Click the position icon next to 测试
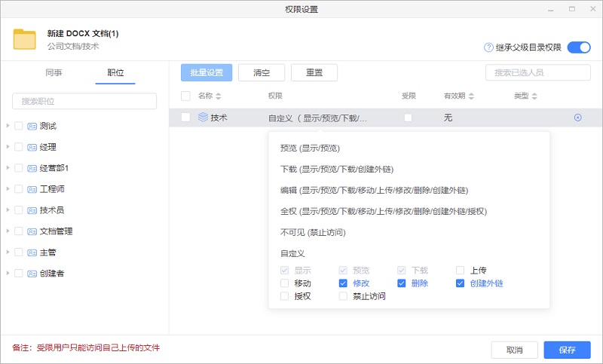This screenshot has width=603, height=364. (x=32, y=126)
